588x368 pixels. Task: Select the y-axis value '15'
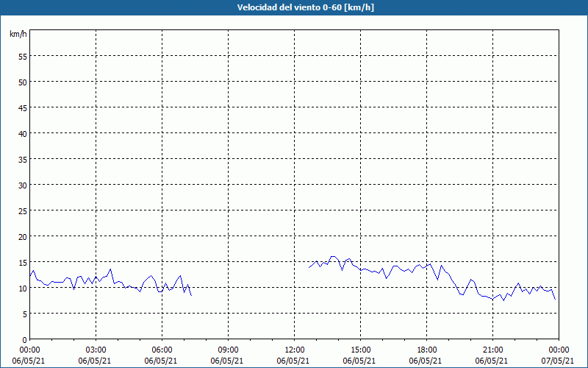(23, 263)
